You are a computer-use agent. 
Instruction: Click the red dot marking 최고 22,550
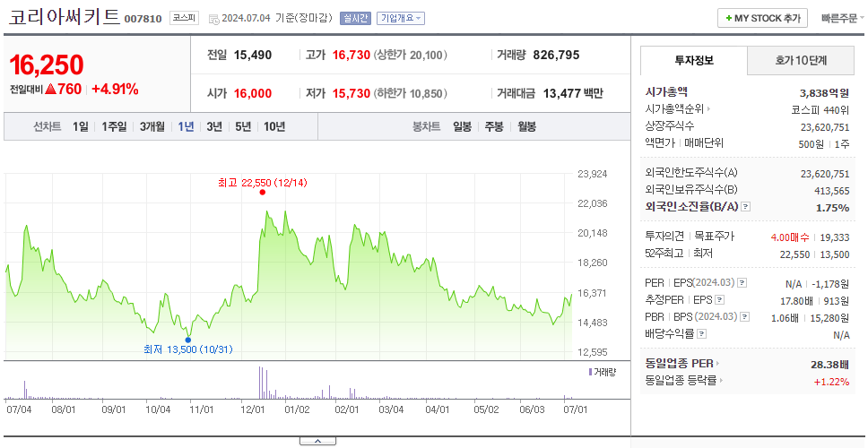263,193
